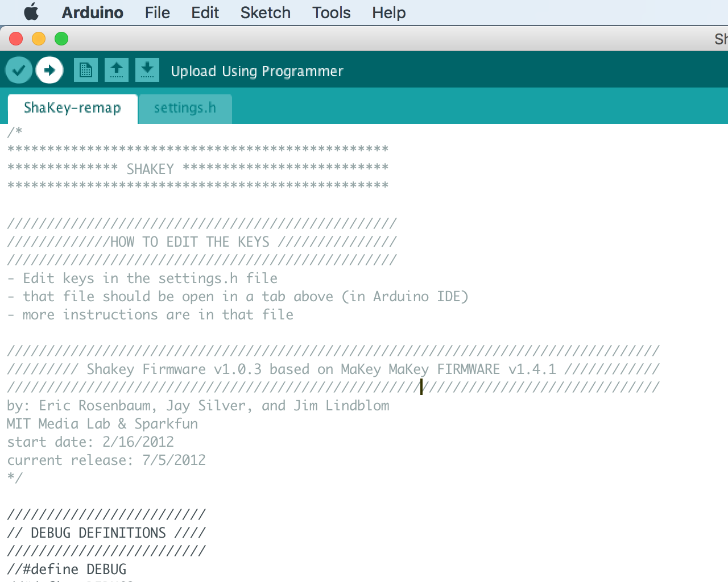Open the Sketch menu
This screenshot has height=582, width=728.
(x=266, y=13)
